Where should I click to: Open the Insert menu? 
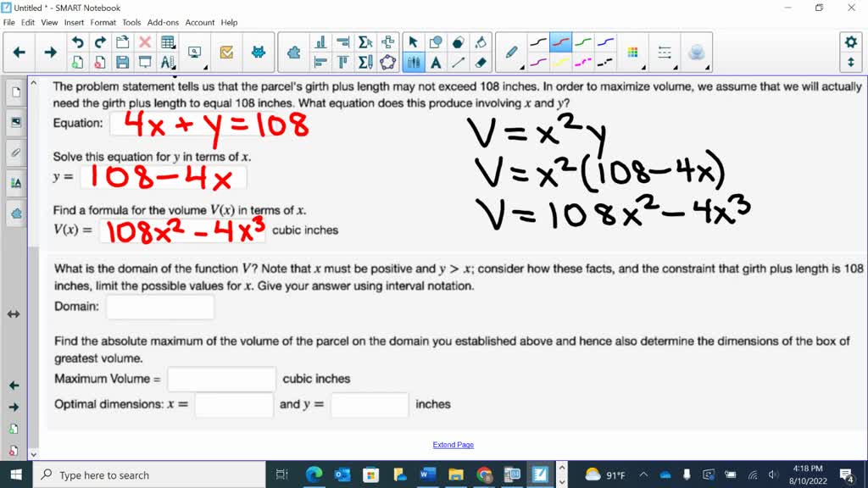click(74, 23)
